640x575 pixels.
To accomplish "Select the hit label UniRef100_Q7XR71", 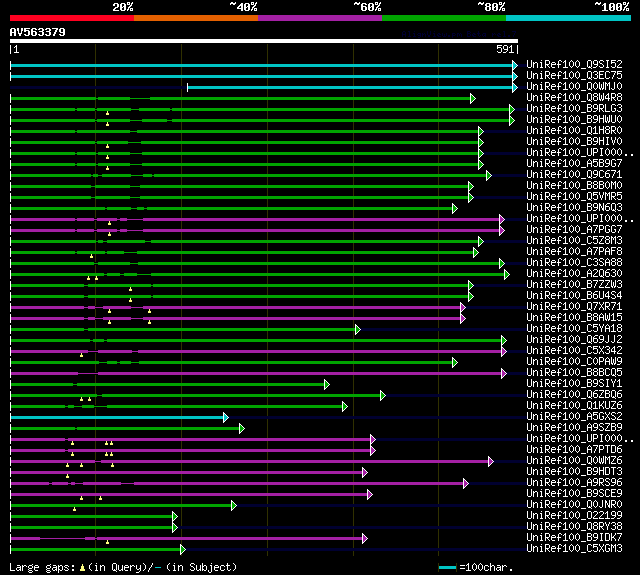I will coord(574,306).
